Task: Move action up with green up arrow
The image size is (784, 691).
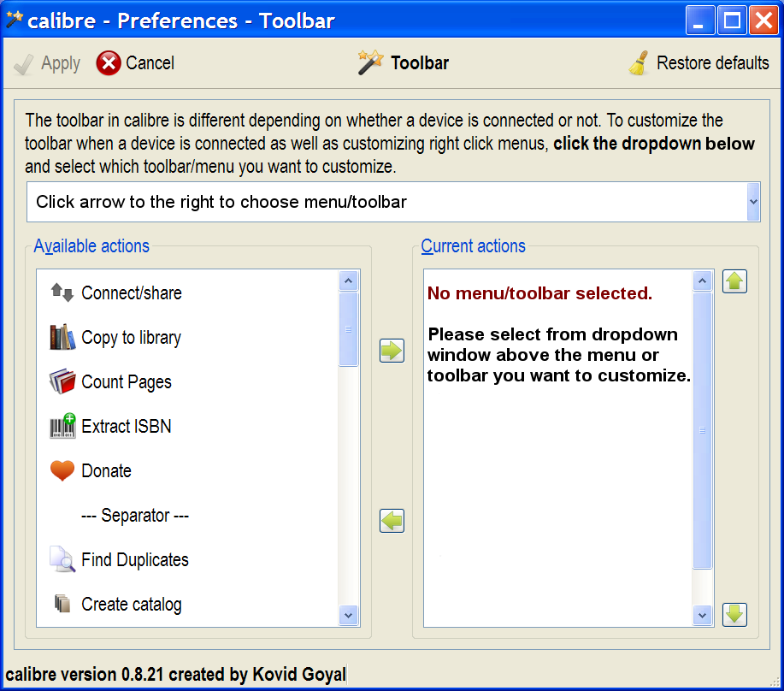Action: tap(734, 281)
